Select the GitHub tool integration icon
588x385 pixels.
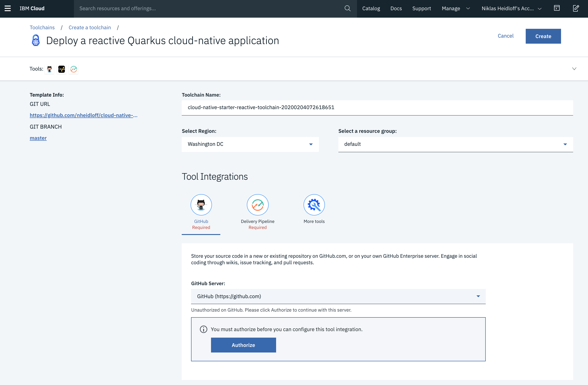[x=201, y=205]
